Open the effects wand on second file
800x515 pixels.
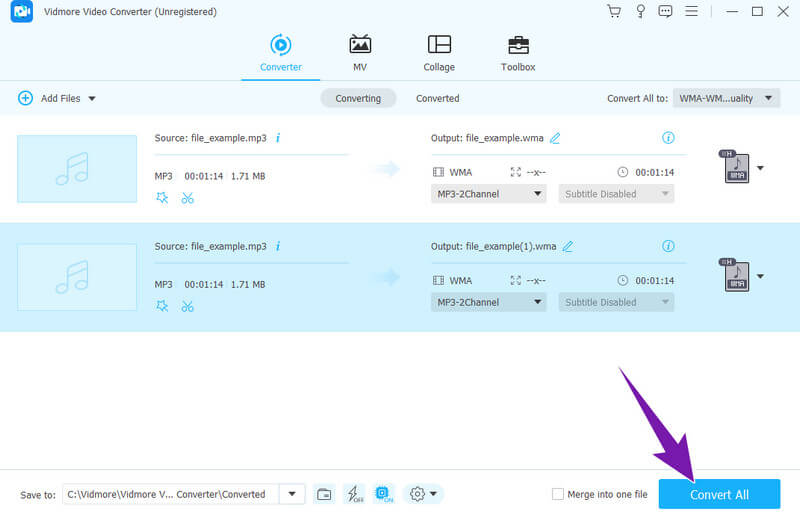[x=162, y=306]
